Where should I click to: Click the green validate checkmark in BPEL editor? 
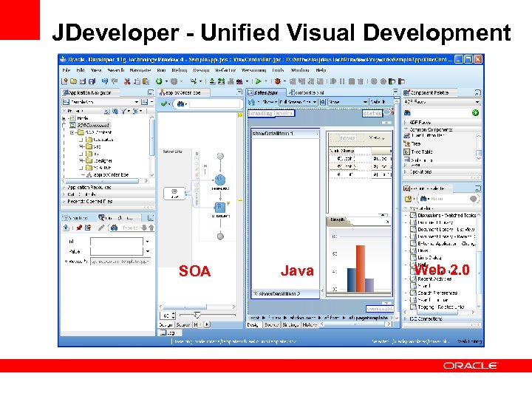[164, 104]
